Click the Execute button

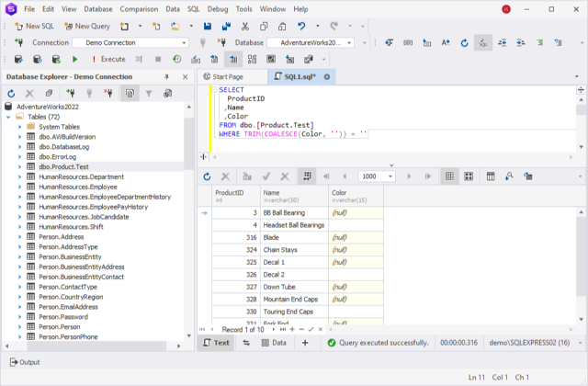[108, 59]
